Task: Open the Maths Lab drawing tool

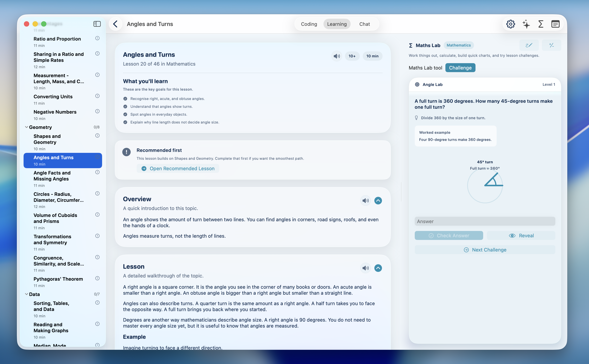Action: point(529,45)
